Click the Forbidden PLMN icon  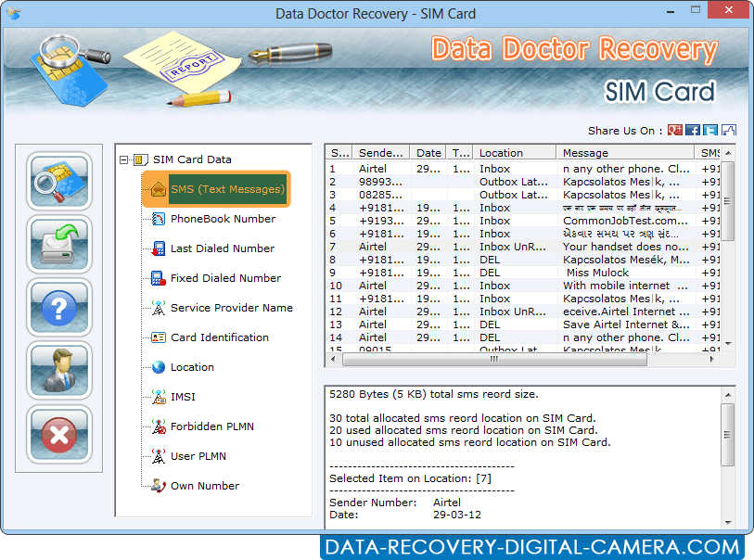[159, 426]
